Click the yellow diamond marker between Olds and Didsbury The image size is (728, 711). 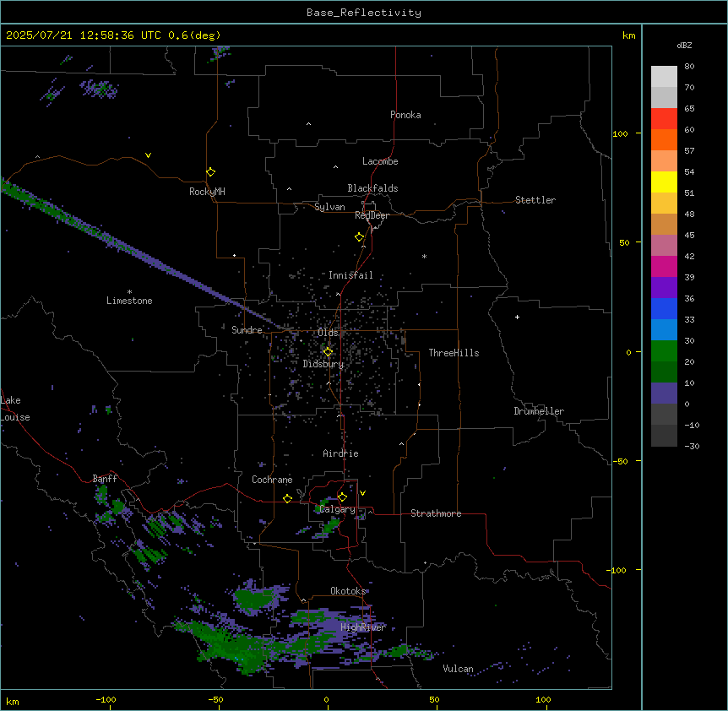point(328,352)
